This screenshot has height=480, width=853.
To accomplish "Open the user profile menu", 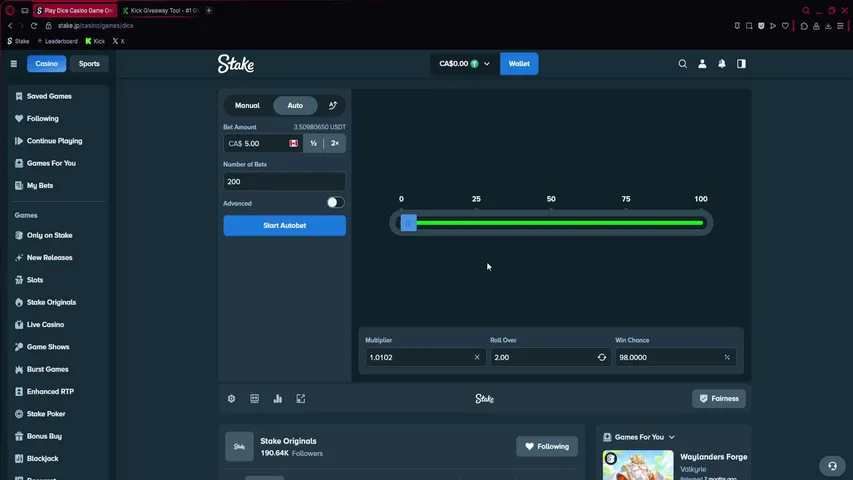I will 702,64.
